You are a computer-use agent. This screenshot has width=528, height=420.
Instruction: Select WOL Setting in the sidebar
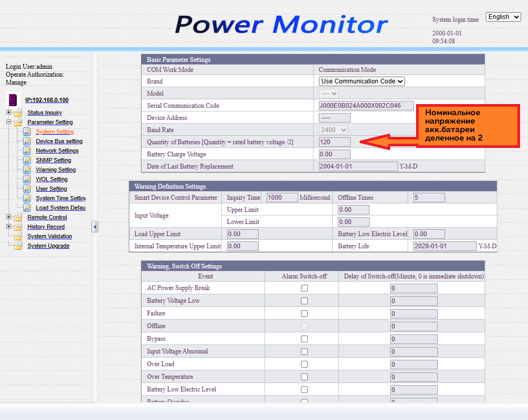pos(51,179)
